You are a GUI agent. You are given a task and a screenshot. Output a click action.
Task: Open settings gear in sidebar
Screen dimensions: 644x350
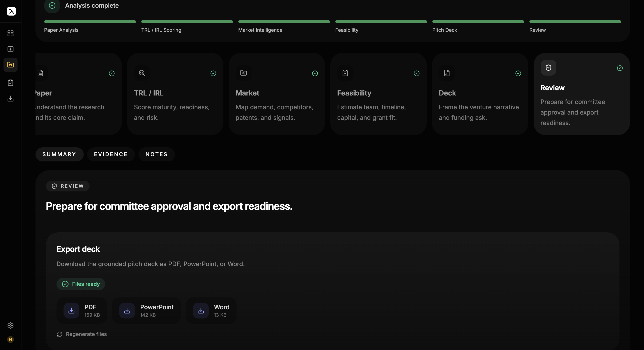[11, 325]
